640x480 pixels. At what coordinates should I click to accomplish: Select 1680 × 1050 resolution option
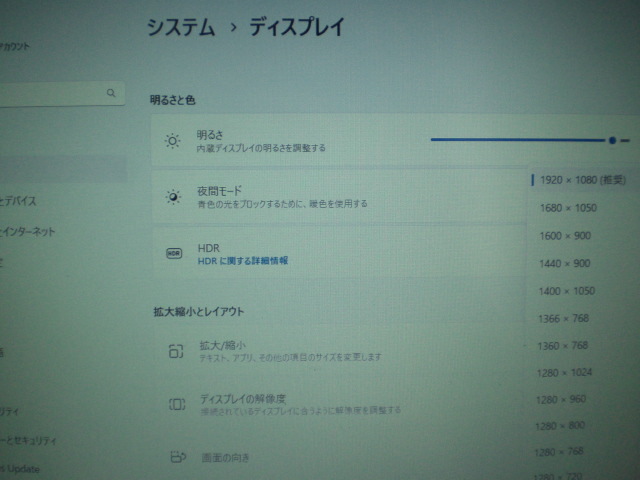[568, 208]
